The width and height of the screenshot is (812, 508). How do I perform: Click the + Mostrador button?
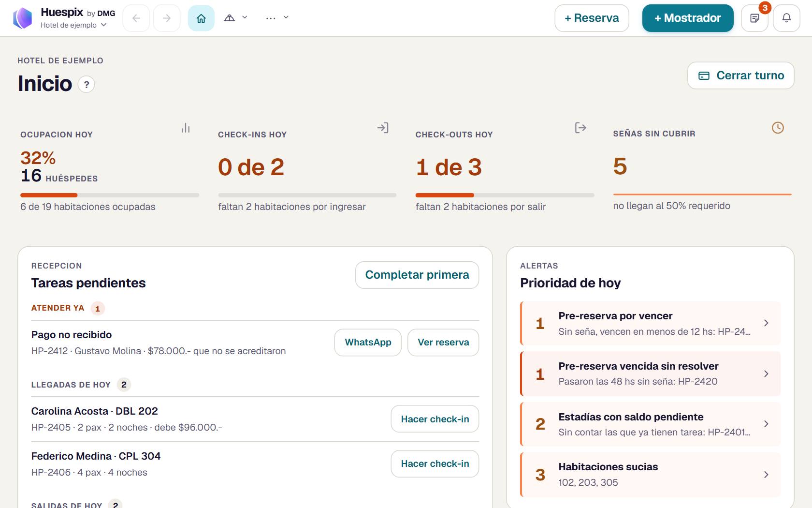(688, 18)
